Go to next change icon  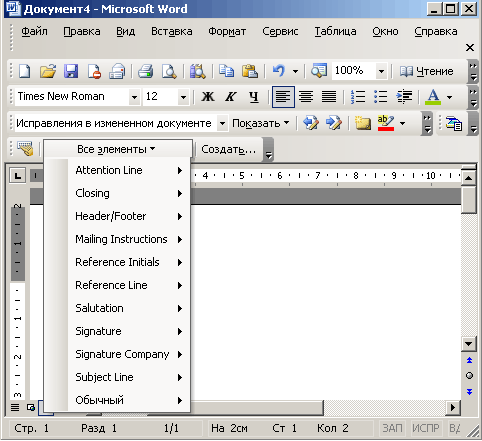(x=334, y=123)
